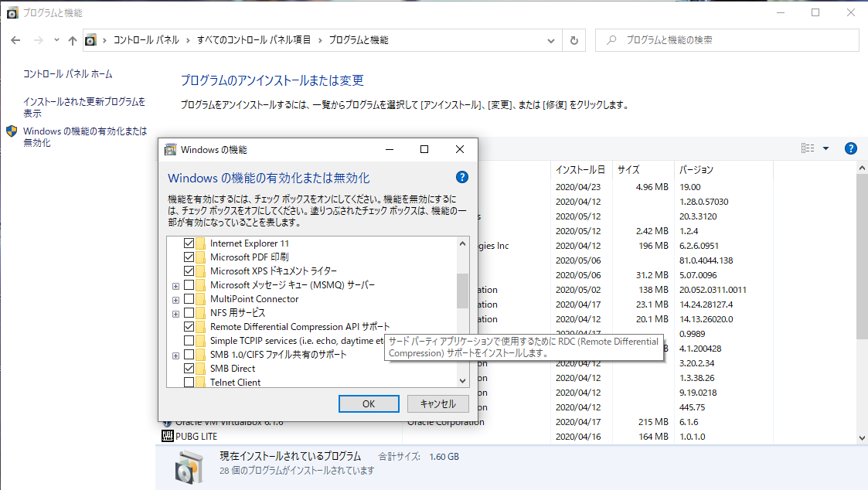Screen dimensions: 868x490
Task: Open help in Windows の機能 dialog
Action: click(461, 177)
